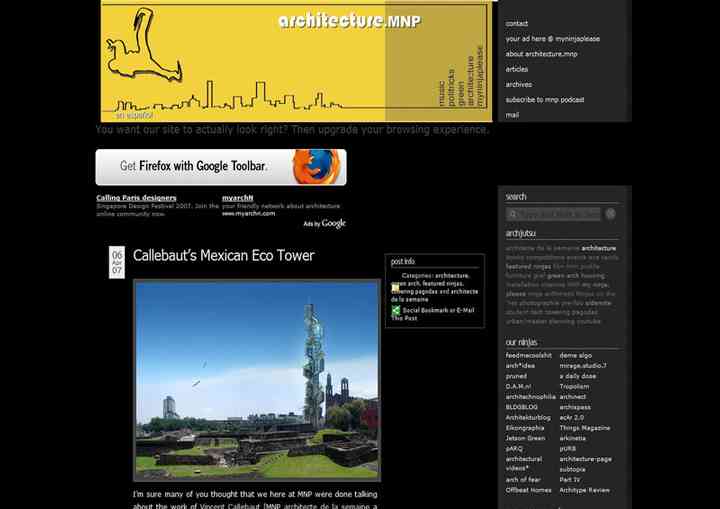Open the archives menu item
Image resolution: width=720 pixels, height=509 pixels.
[x=518, y=85]
